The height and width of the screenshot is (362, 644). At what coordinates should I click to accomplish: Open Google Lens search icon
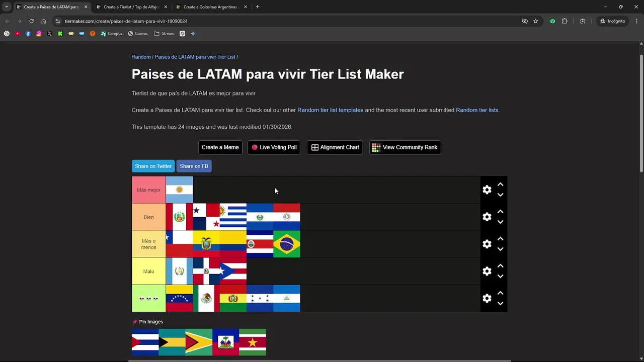pos(583,21)
